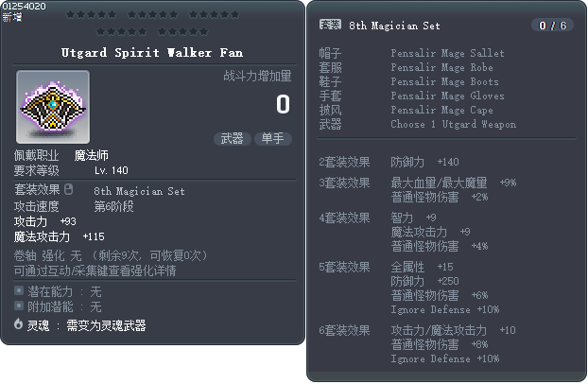Viewport: 588px width, 384px height.
Task: Click the 0 / 6 set counter badge
Action: point(551,25)
